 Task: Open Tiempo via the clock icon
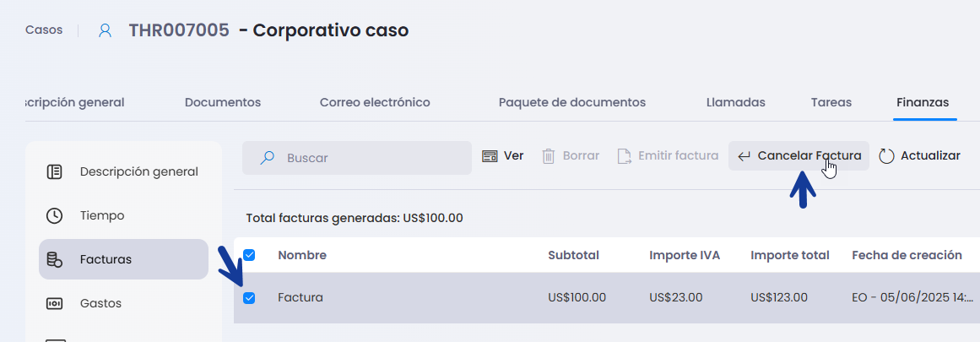[54, 215]
